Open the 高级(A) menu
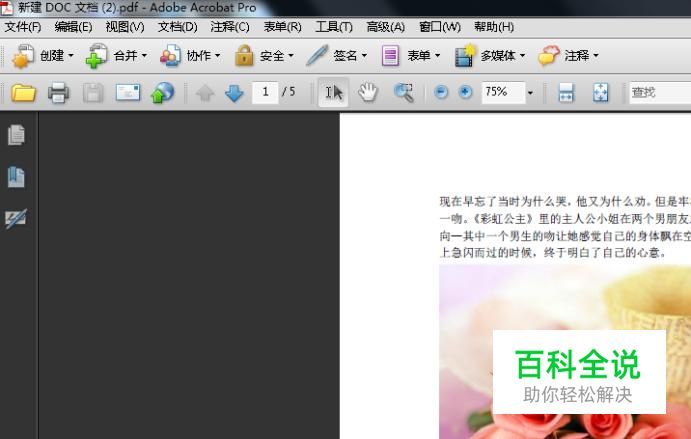Screen dimensions: 691x439 386,27
